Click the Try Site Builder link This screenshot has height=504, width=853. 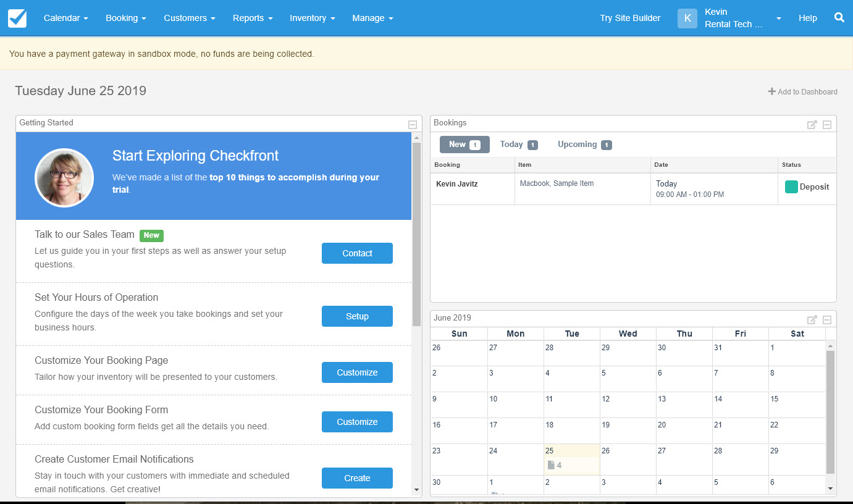coord(629,18)
